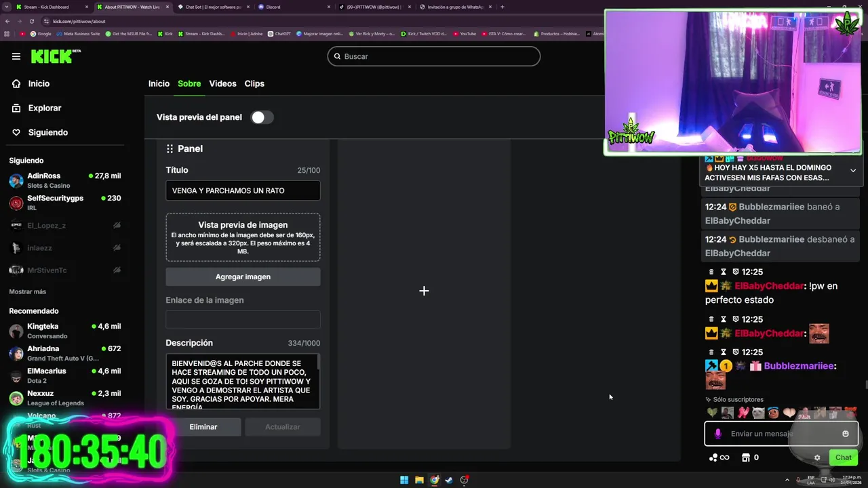Image resolution: width=868 pixels, height=488 pixels.
Task: Click Título field 'VENGA Y PARCHAMOS UN RATO'
Action: click(243, 190)
